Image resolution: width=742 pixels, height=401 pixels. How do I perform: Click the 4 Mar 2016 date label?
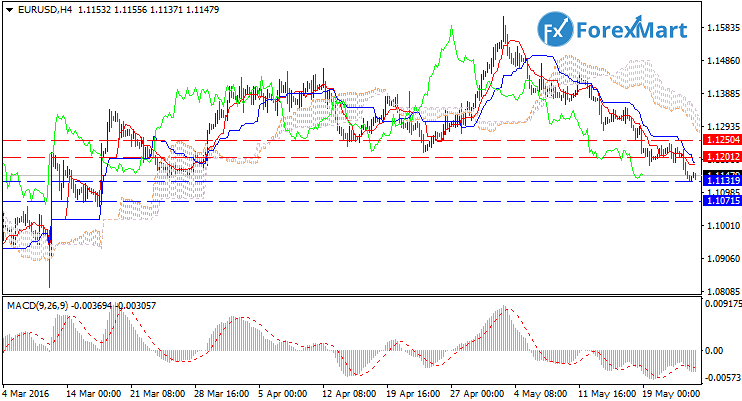[26, 393]
